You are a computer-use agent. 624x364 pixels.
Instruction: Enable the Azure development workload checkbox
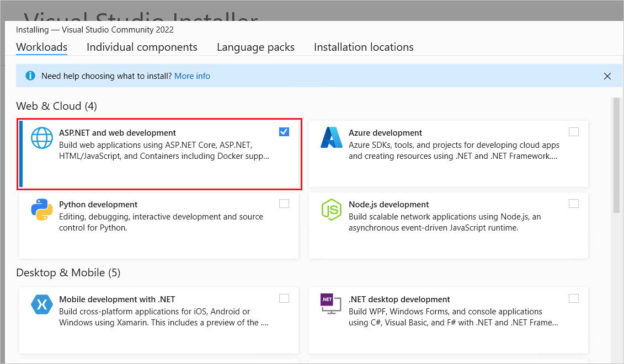click(574, 132)
